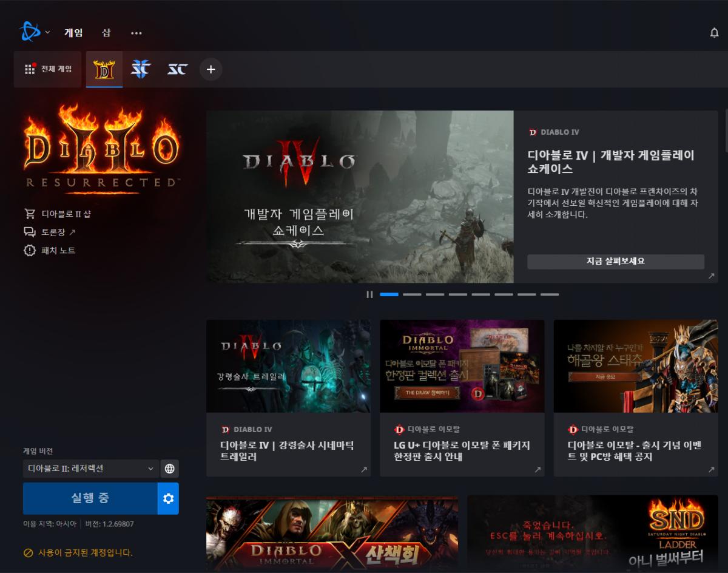This screenshot has width=728, height=573.
Task: Click the shopping cart icon
Action: point(30,214)
